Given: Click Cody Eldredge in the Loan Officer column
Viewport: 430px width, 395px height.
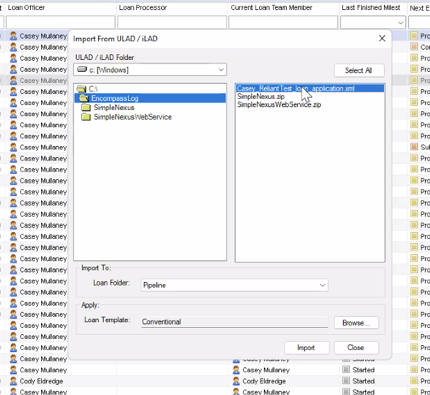Looking at the screenshot, I should 41,381.
